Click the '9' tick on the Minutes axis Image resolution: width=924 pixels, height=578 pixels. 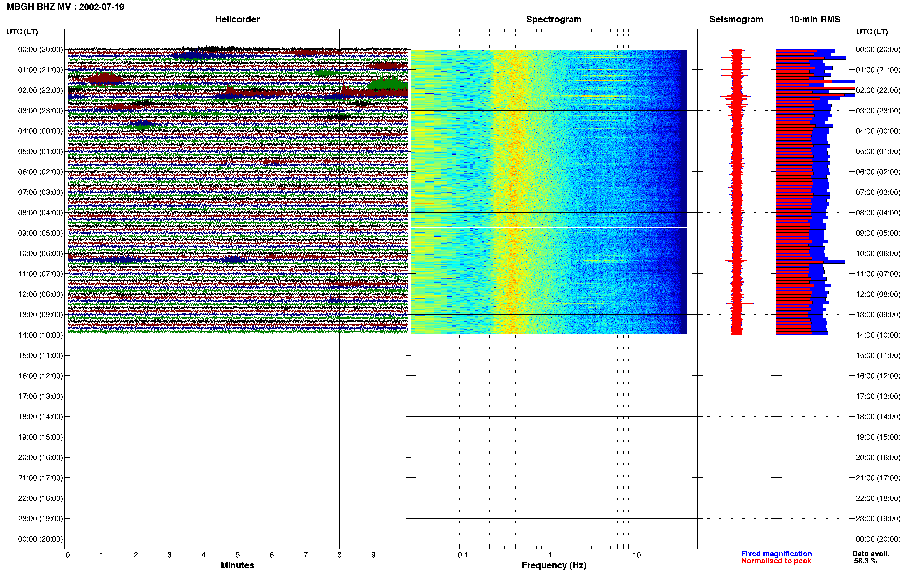click(373, 555)
